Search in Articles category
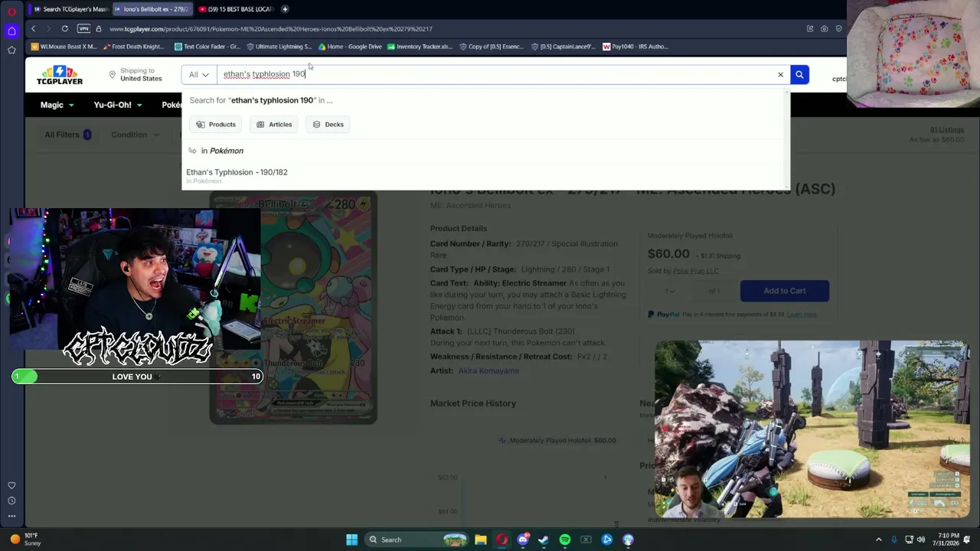Screen dimensions: 980x551 tap(273, 124)
